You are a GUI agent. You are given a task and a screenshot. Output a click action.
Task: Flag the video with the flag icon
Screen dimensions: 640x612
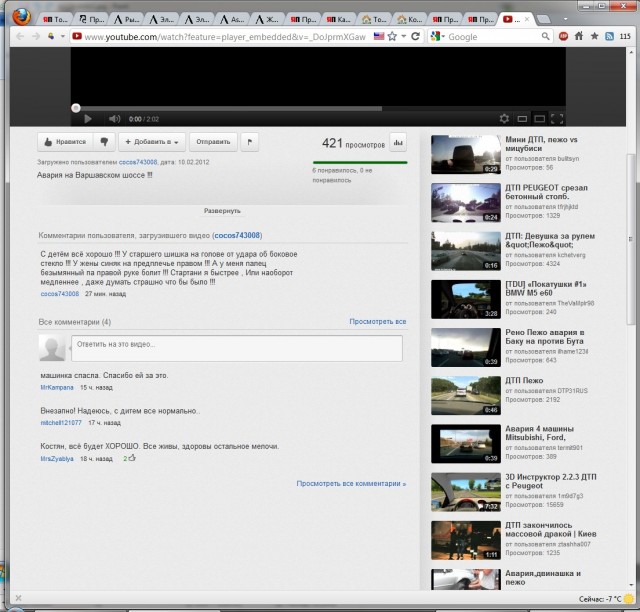click(x=249, y=142)
